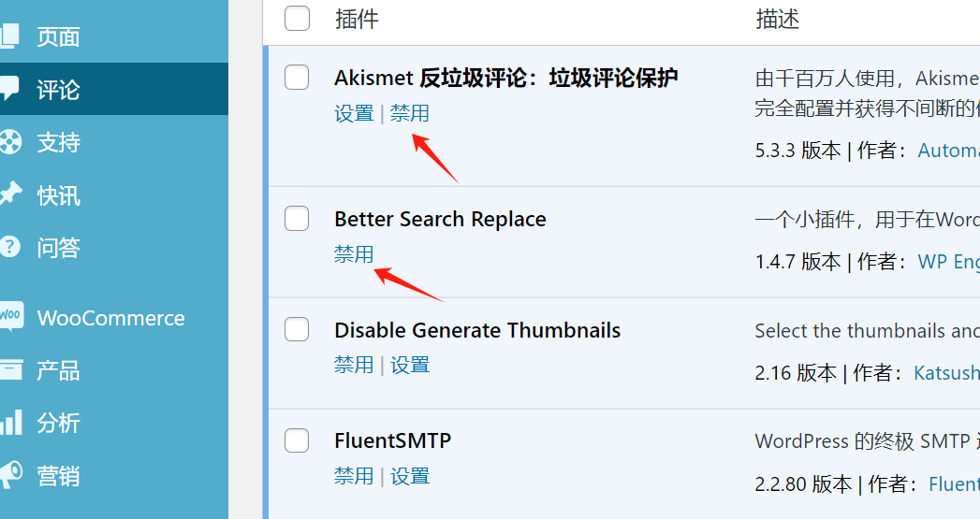Image resolution: width=980 pixels, height=519 pixels.
Task: Check the Akismet plugin checkbox
Action: coord(297,78)
